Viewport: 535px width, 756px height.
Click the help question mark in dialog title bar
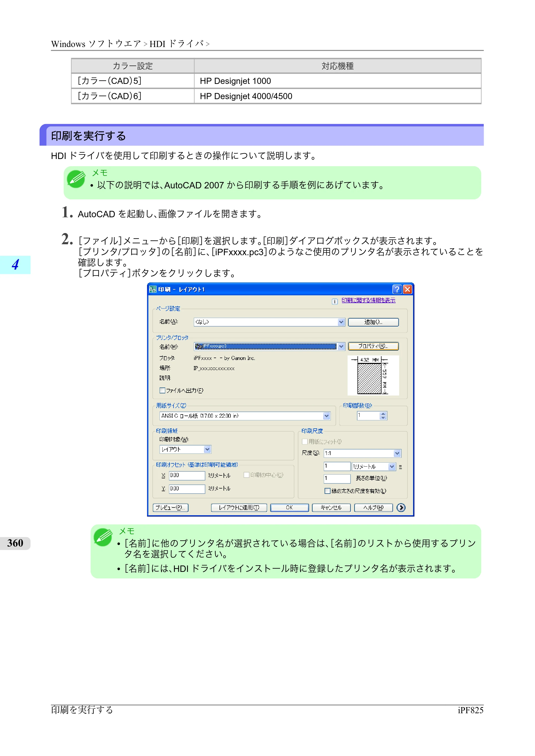397,289
